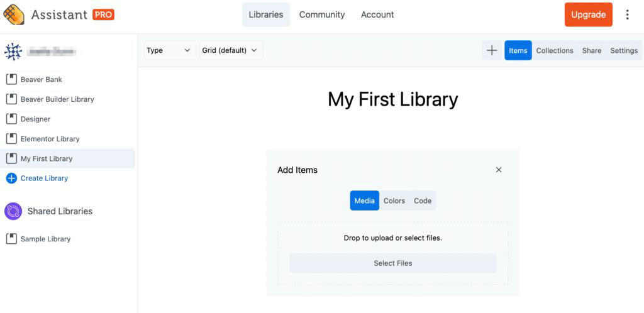Open the Account tab
Viewport: 644px width, 313px height.
[x=377, y=14]
